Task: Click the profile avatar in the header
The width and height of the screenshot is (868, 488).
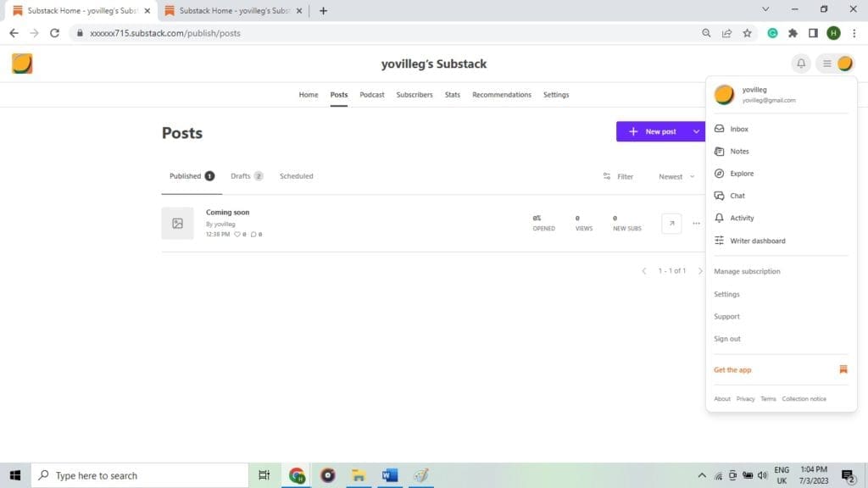Action: (x=845, y=64)
